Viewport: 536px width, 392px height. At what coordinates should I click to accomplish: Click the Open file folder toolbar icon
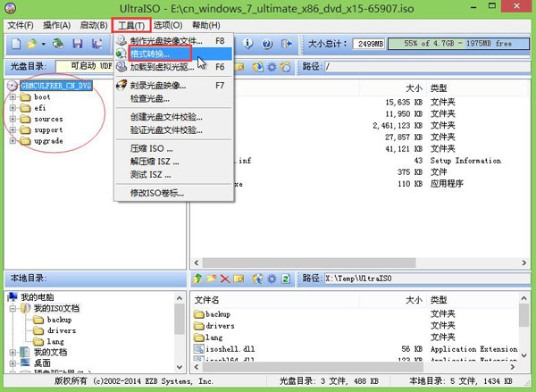[32, 44]
